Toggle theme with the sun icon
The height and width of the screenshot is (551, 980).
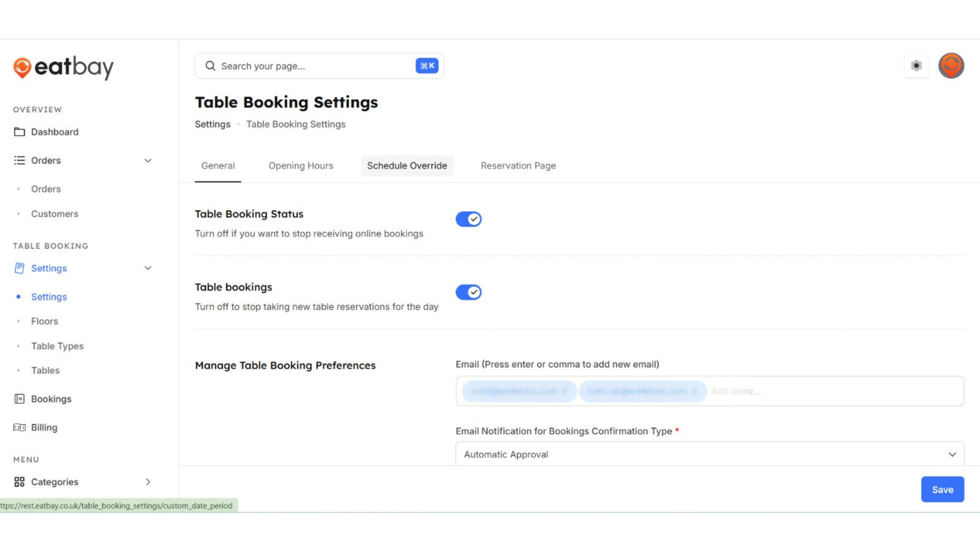(x=916, y=66)
